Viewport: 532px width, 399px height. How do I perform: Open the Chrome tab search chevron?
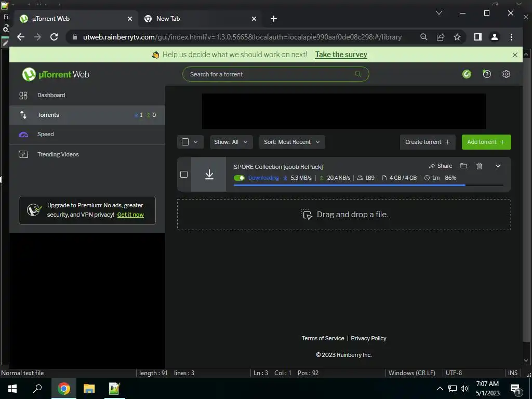point(438,13)
